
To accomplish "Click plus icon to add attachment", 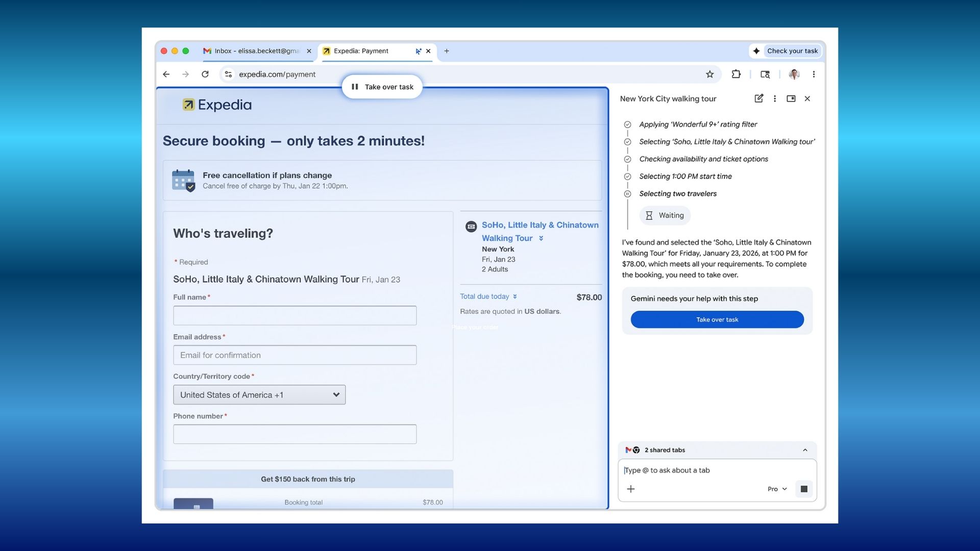I will (631, 489).
